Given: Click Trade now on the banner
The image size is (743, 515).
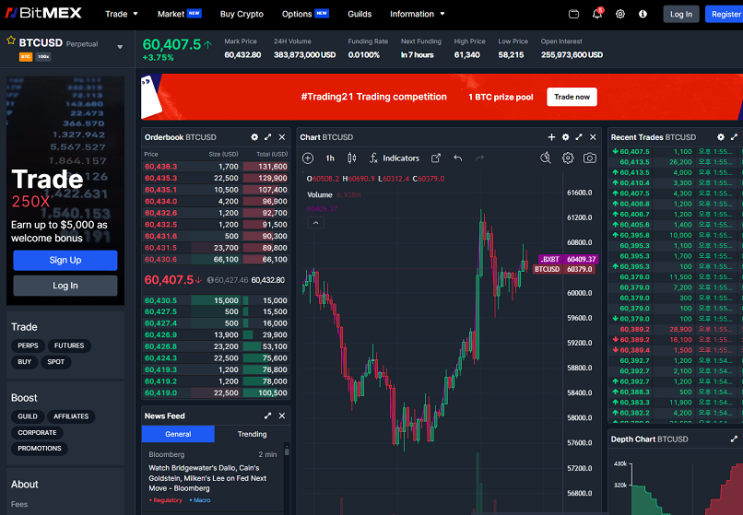Looking at the screenshot, I should (x=572, y=97).
